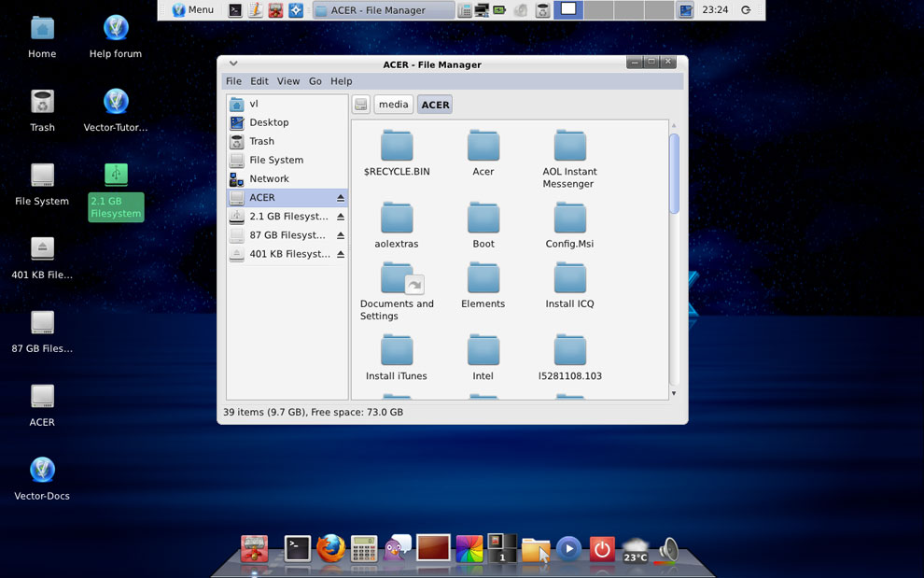
Task: Click the status bar text showing 39 items
Action: pos(313,413)
